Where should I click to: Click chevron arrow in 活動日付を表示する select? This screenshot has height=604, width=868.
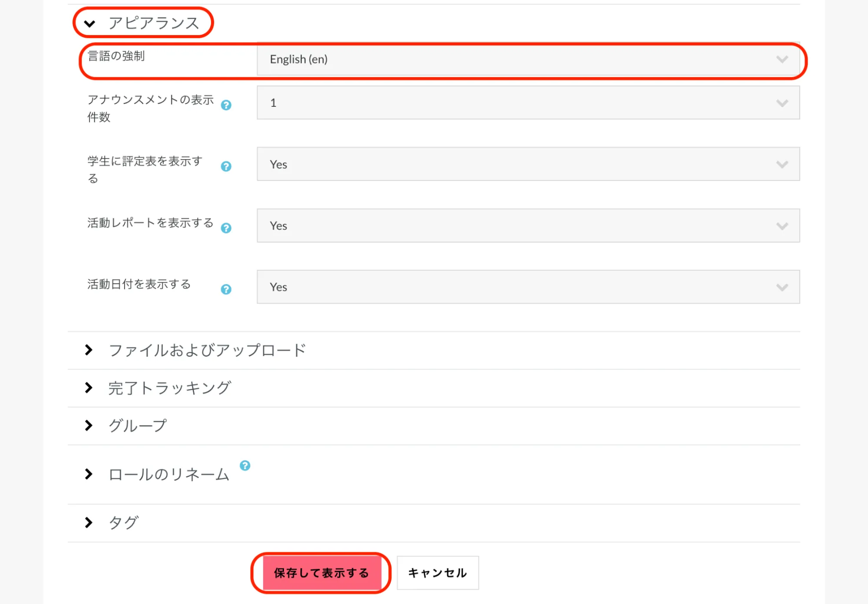tap(782, 287)
